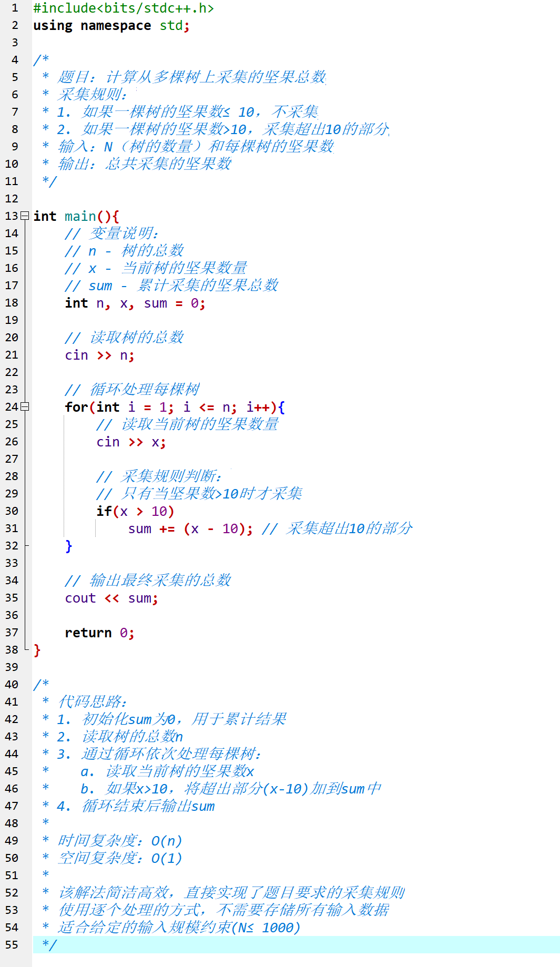Click comment '采集规则:' on line 6
The height and width of the screenshot is (967, 560).
coord(93,95)
